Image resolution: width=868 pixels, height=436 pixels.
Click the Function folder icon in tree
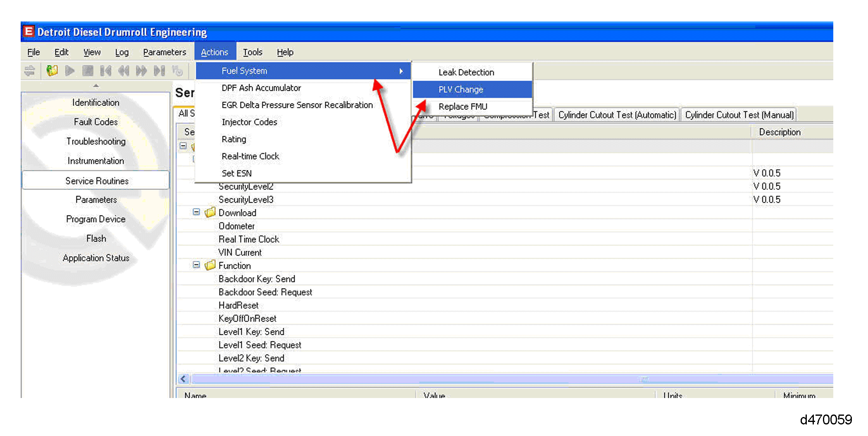coord(210,265)
